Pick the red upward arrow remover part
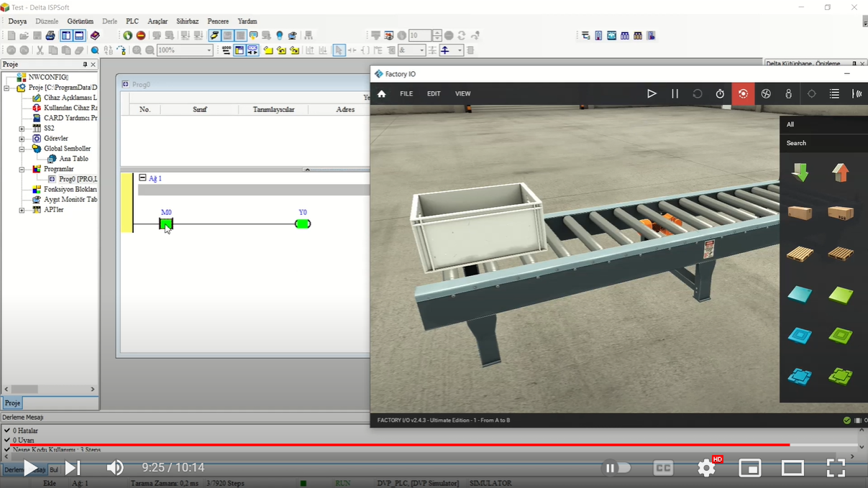Viewport: 868px width, 488px height. (x=840, y=172)
